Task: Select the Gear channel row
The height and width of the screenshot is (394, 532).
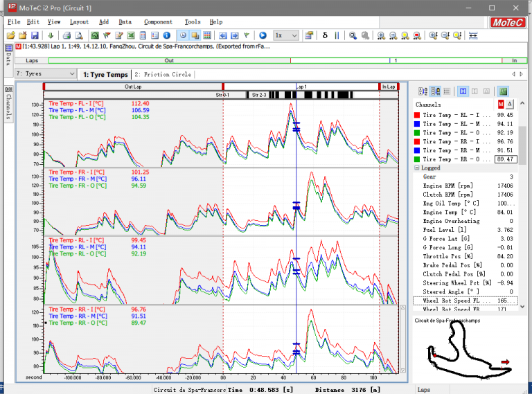Action: (465, 177)
